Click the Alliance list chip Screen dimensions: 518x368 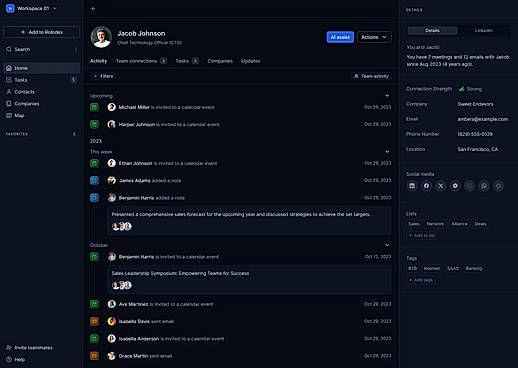tap(459, 224)
